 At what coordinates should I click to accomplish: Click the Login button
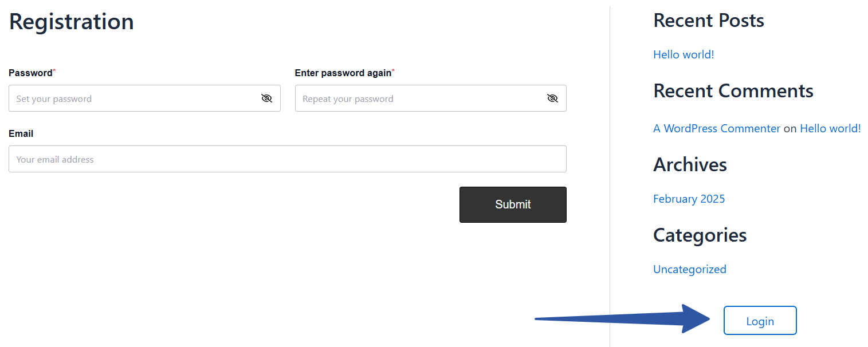coord(760,321)
